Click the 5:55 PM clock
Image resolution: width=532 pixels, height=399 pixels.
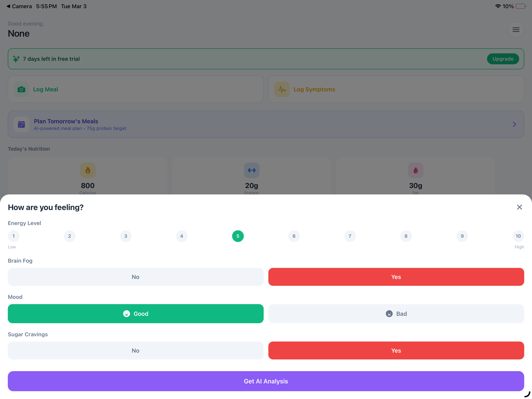pyautogui.click(x=46, y=6)
